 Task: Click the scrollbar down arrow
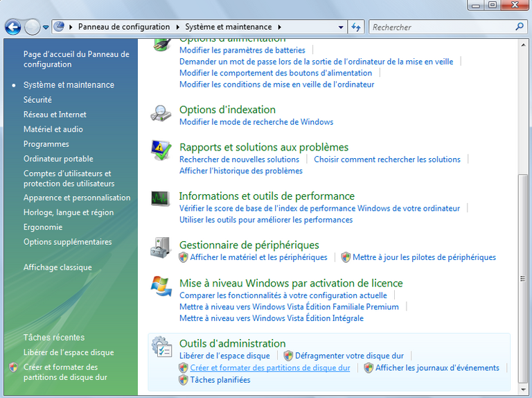522,389
